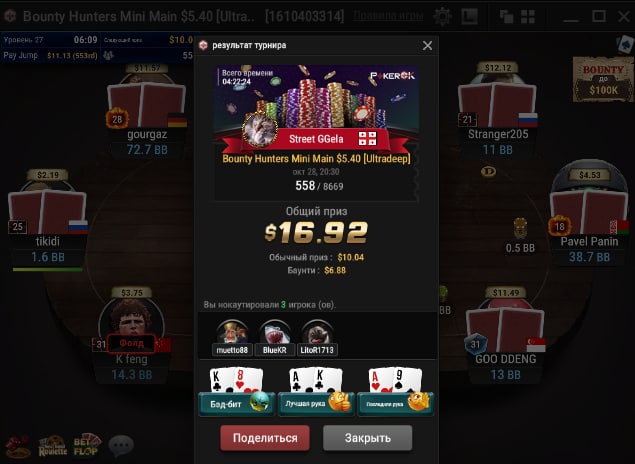635x464 pixels.
Task: Open the chat speech bubble icon
Action: point(121,446)
